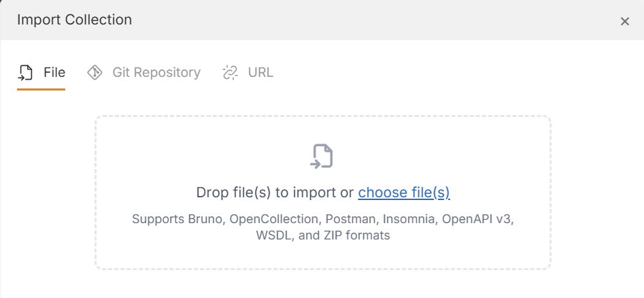
Task: Click the gray header bar of the dialog
Action: click(x=340, y=20)
